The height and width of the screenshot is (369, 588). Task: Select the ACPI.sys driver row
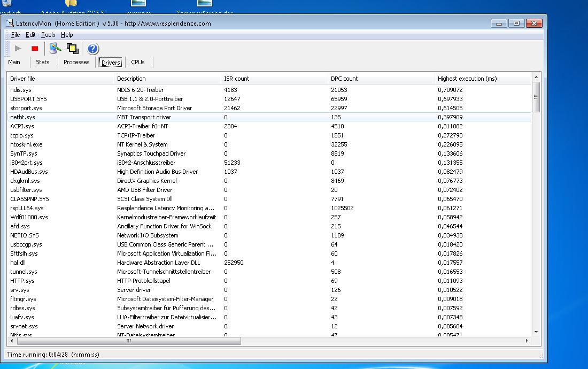pos(269,126)
